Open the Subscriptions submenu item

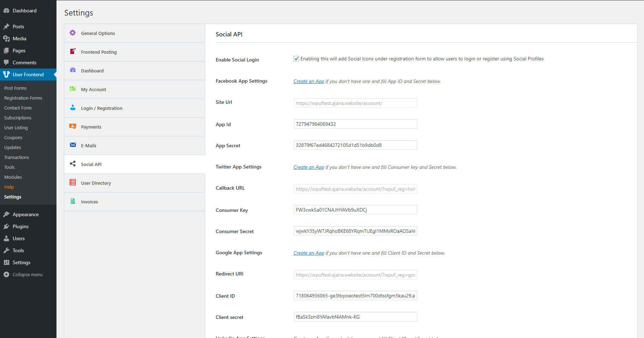[18, 118]
